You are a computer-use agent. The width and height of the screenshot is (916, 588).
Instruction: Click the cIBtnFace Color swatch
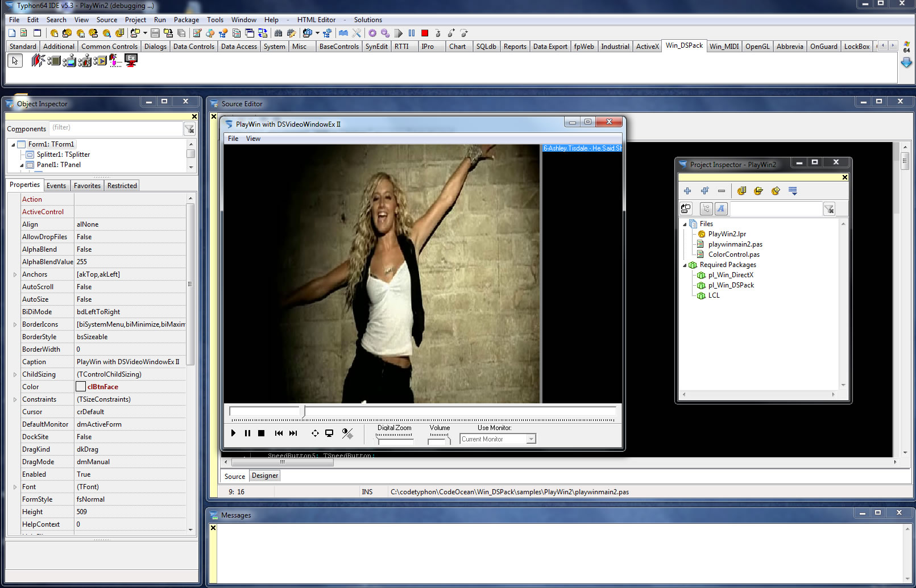[81, 387]
